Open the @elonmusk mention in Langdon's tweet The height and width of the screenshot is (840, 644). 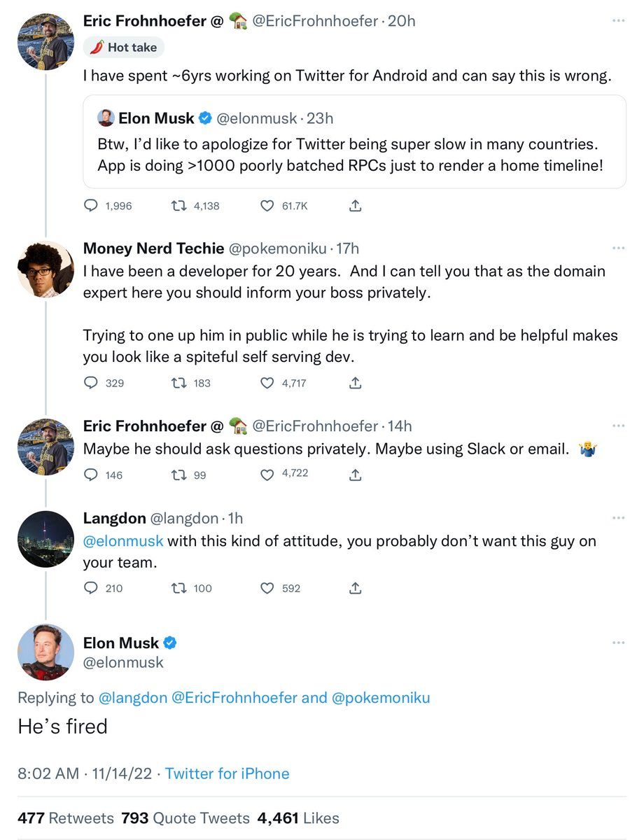tap(123, 541)
